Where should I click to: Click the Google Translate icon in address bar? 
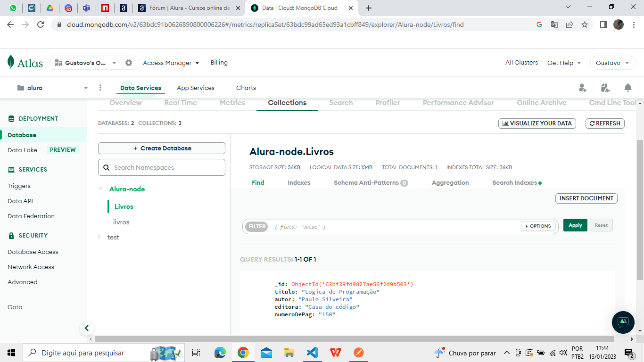point(554,25)
